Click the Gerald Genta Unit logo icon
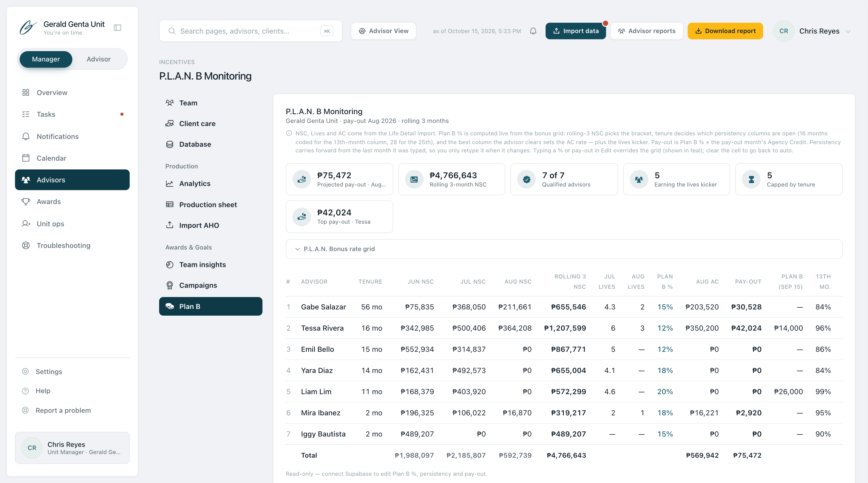Image resolution: width=868 pixels, height=483 pixels. (x=28, y=28)
